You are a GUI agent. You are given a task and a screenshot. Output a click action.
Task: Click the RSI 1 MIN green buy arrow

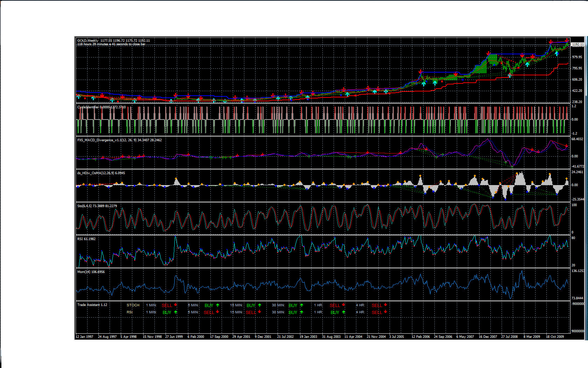click(176, 312)
